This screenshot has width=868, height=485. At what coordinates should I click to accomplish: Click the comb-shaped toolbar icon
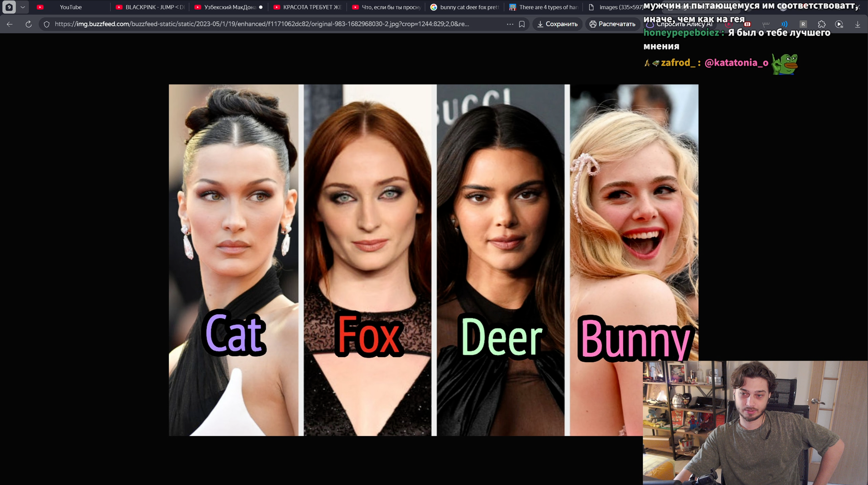[x=766, y=24]
